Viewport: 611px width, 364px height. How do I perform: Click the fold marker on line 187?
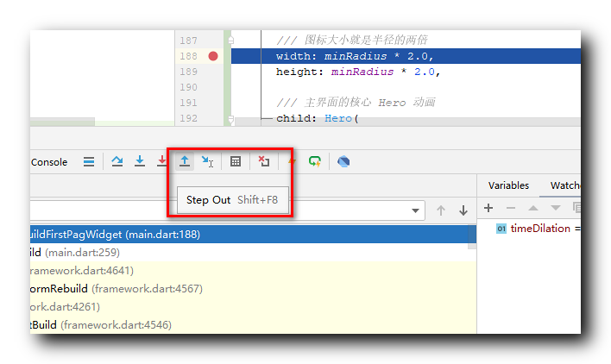tap(231, 40)
